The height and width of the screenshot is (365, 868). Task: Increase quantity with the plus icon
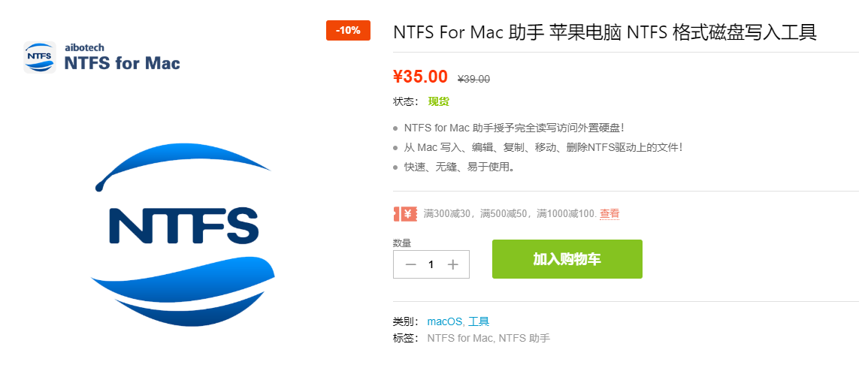(x=453, y=264)
